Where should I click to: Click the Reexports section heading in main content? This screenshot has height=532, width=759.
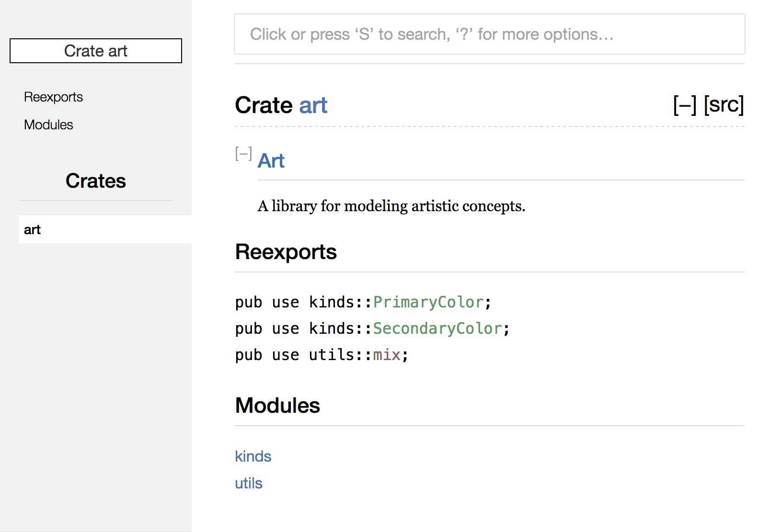[x=286, y=252]
